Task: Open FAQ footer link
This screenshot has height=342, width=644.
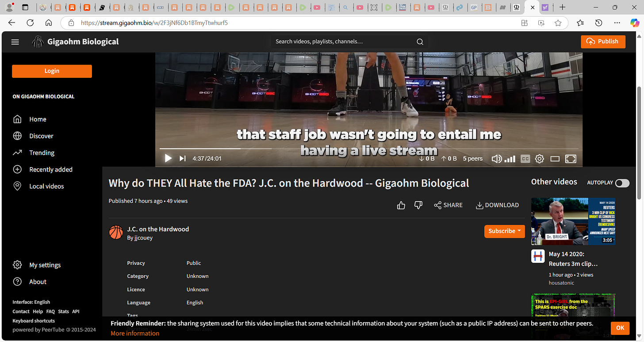Action: coord(50,312)
